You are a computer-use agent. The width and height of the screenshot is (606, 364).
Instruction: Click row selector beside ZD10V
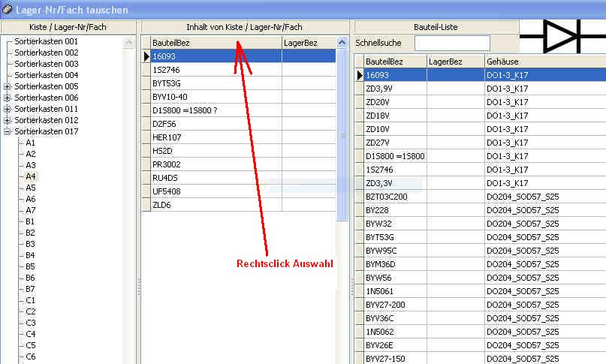[x=360, y=129]
